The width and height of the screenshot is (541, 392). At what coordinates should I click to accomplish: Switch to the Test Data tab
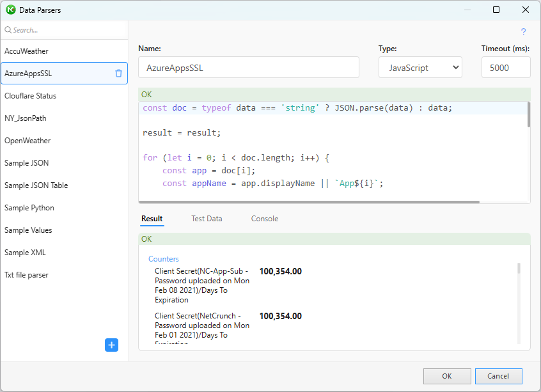(x=207, y=219)
